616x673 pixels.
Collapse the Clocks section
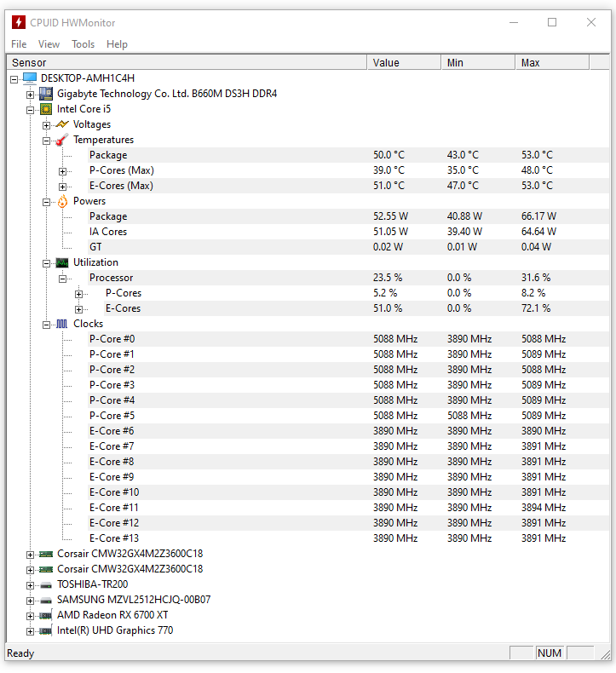pos(47,324)
